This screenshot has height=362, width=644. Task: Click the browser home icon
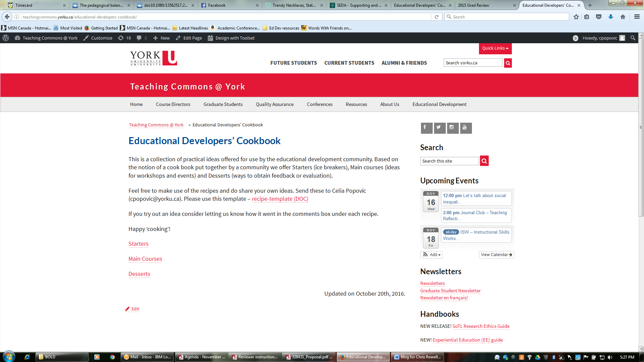pos(623,17)
